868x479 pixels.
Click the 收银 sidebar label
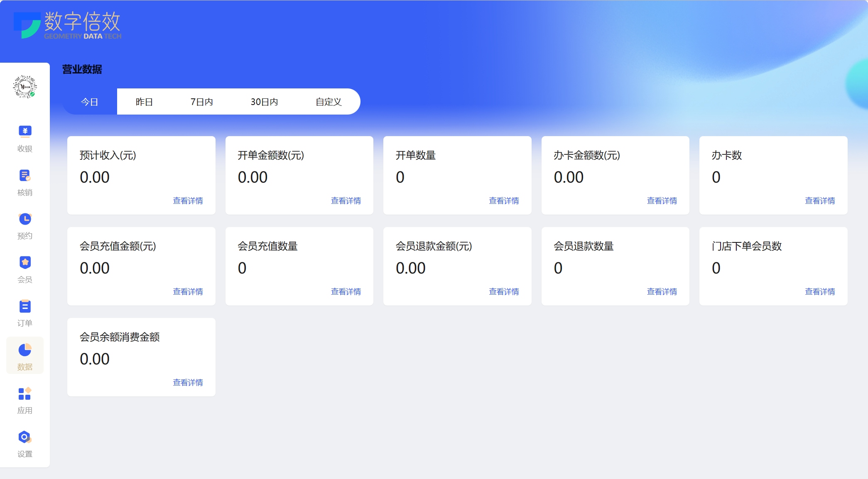tap(25, 149)
